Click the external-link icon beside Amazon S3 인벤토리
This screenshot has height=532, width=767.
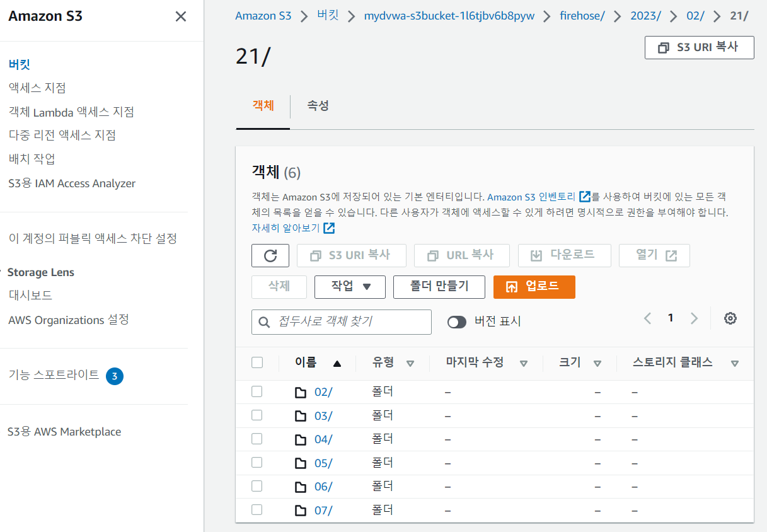tap(585, 197)
